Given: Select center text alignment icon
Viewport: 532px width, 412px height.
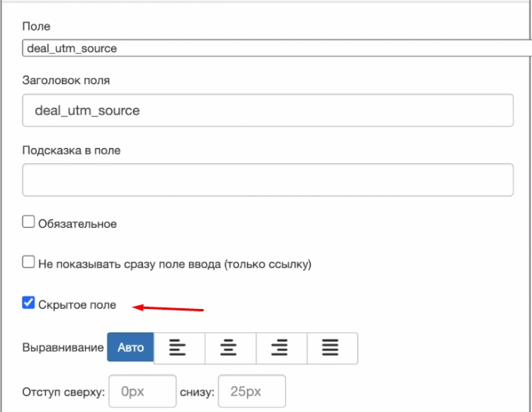Looking at the screenshot, I should click(x=230, y=348).
